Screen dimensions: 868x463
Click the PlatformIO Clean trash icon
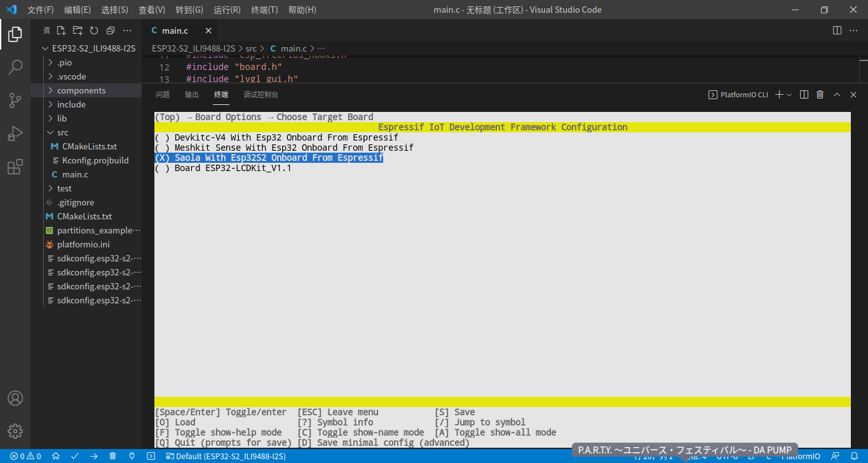click(x=112, y=456)
